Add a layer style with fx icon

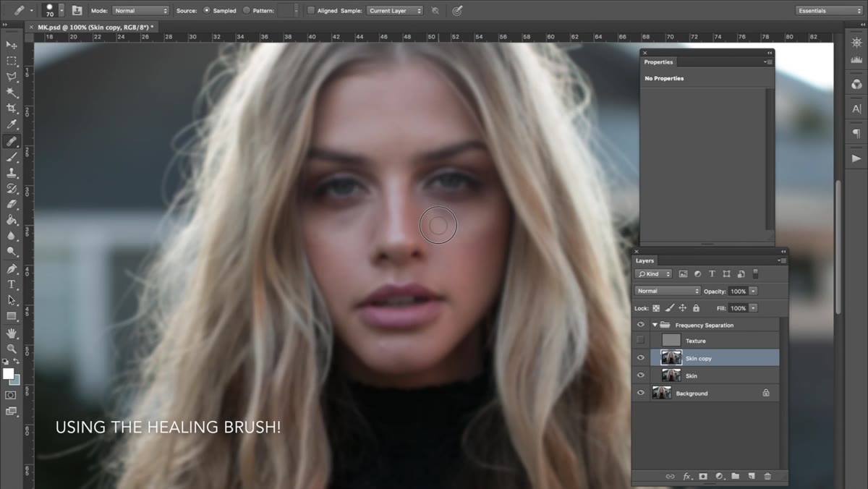(x=687, y=477)
